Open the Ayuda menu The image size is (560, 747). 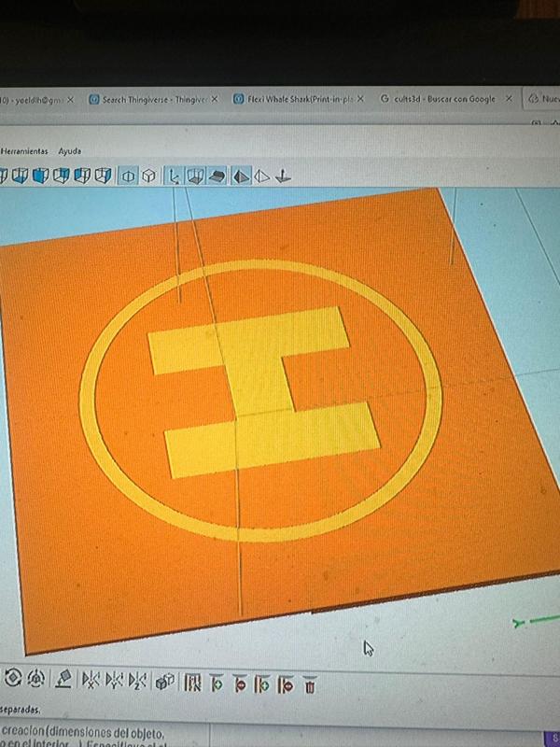point(69,151)
